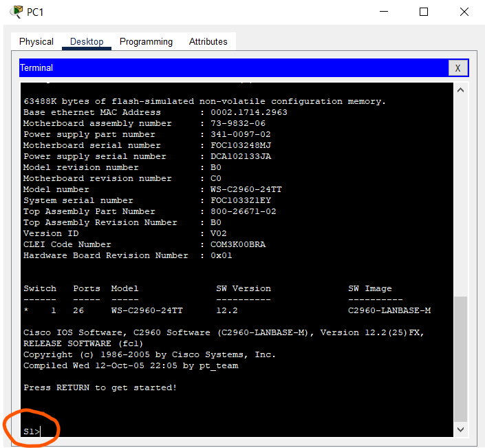Click the Version ID value V02
This screenshot has width=485, height=448.
coord(219,233)
